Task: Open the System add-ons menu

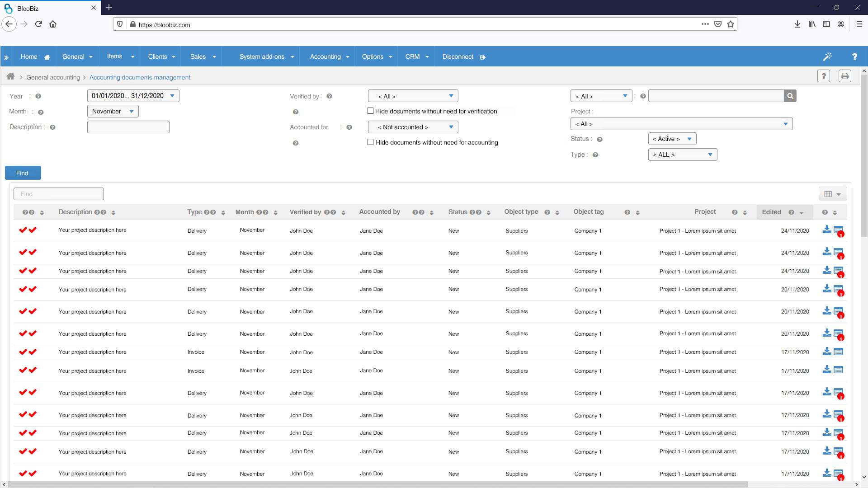Action: pos(267,56)
